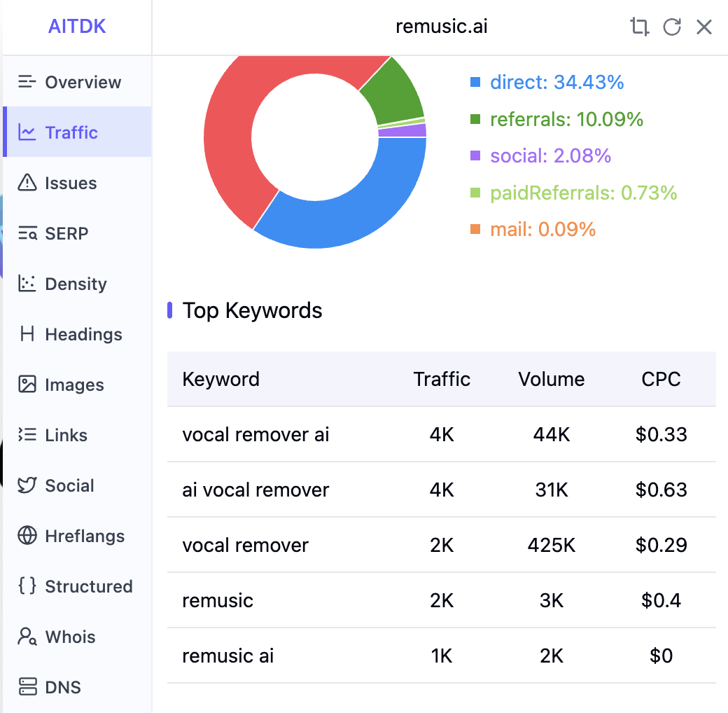Click the AITDK logo link

[x=77, y=27]
